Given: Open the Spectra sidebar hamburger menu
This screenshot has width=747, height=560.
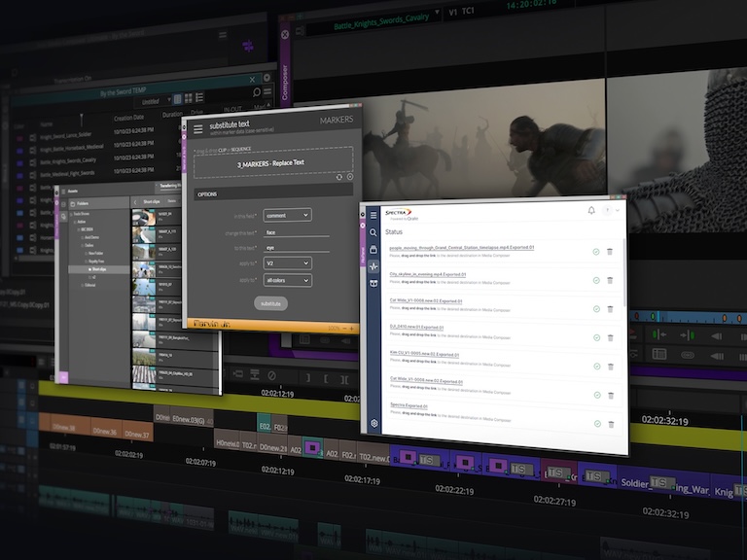Looking at the screenshot, I should coord(373,215).
